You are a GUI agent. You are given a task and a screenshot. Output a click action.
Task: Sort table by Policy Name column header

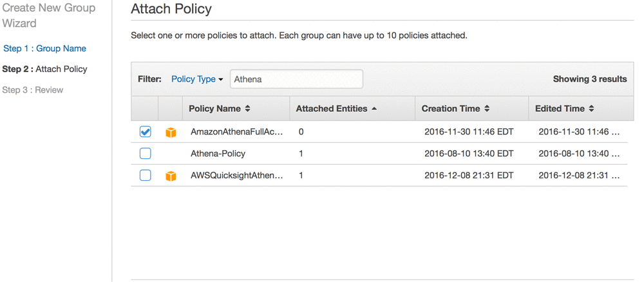click(x=214, y=109)
